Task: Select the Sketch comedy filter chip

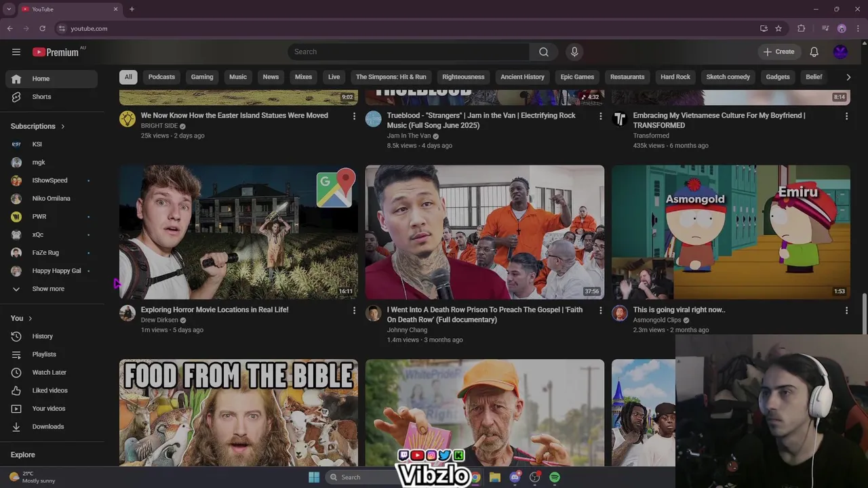Action: click(728, 77)
